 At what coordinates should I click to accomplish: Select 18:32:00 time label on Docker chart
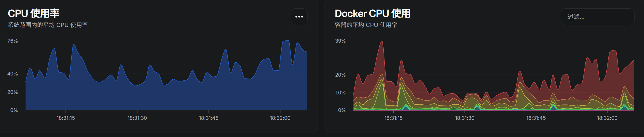pyautogui.click(x=607, y=118)
